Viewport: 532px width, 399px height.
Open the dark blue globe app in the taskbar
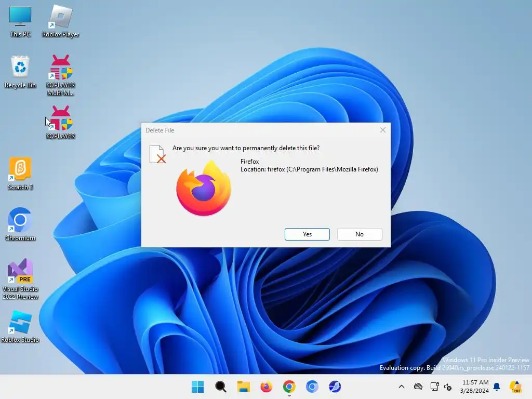click(x=335, y=387)
